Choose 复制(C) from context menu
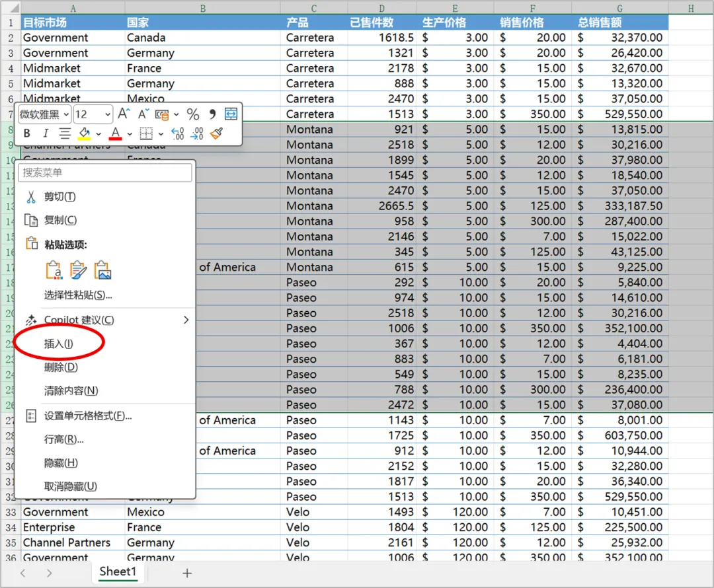 point(104,220)
